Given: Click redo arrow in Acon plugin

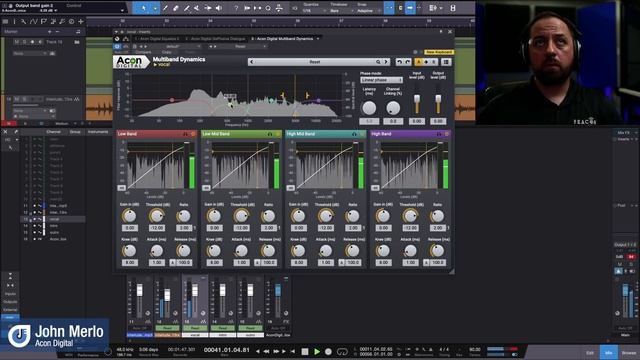Looking at the screenshot, I should point(407,62).
